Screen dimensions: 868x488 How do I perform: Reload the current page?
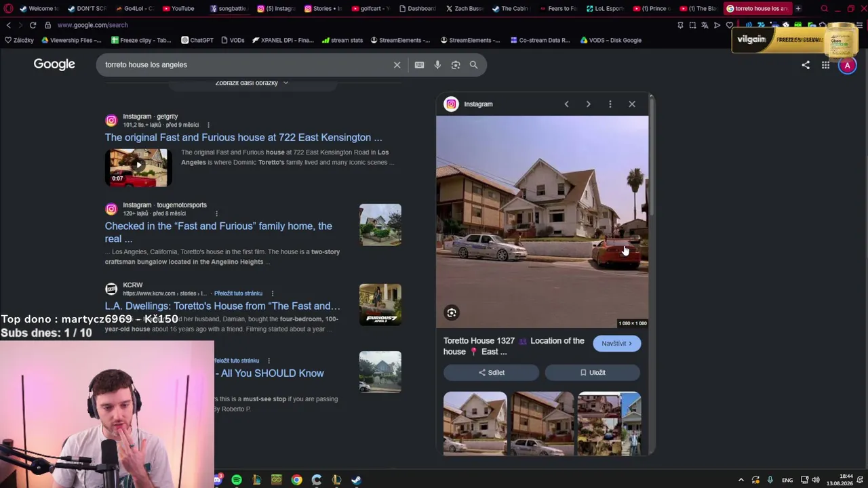[33, 25]
